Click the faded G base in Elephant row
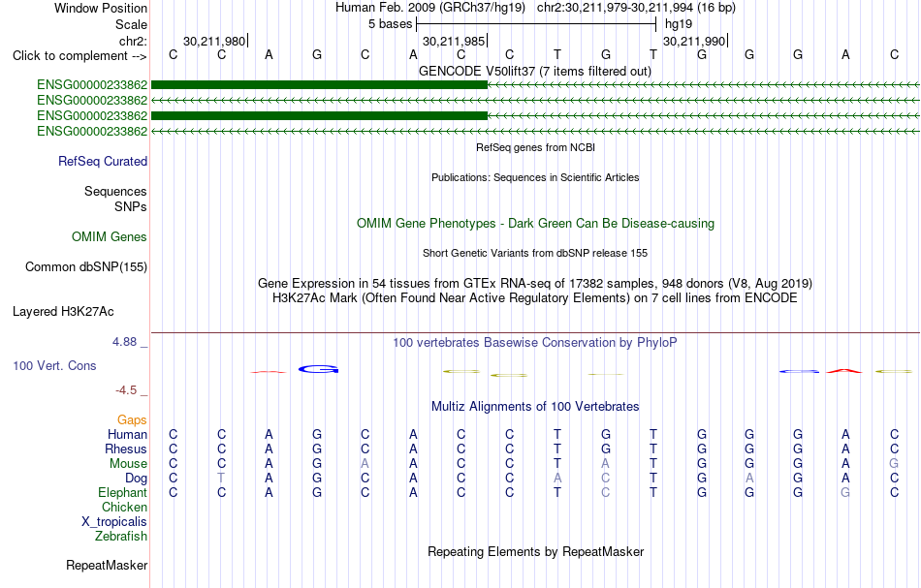This screenshot has width=921, height=588. click(845, 493)
